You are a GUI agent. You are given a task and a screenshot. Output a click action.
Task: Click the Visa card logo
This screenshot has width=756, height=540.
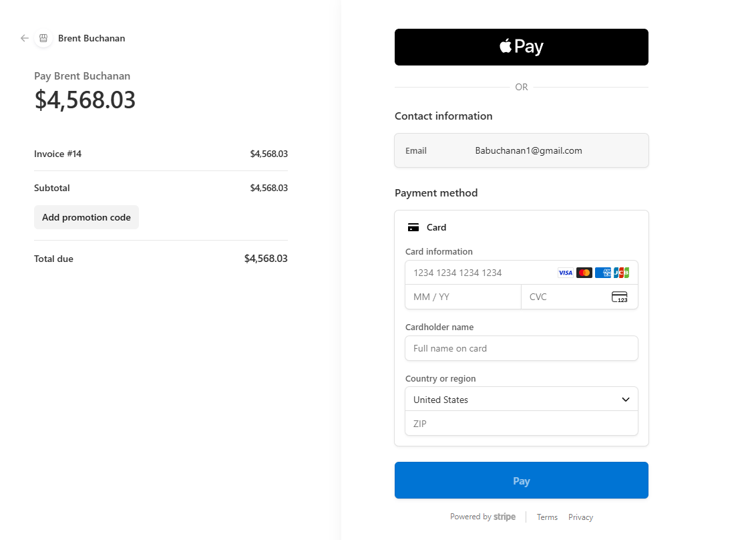(x=565, y=273)
